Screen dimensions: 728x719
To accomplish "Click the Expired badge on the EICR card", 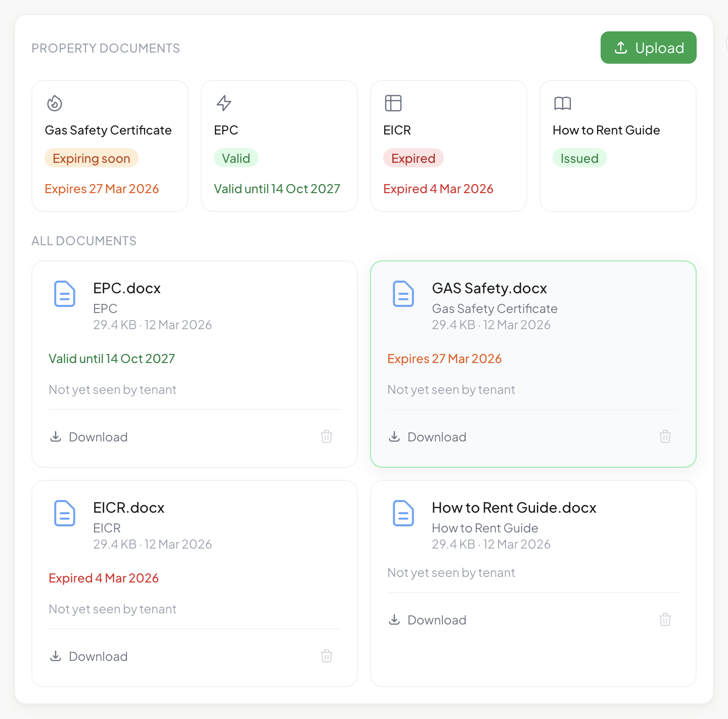I will [x=413, y=158].
